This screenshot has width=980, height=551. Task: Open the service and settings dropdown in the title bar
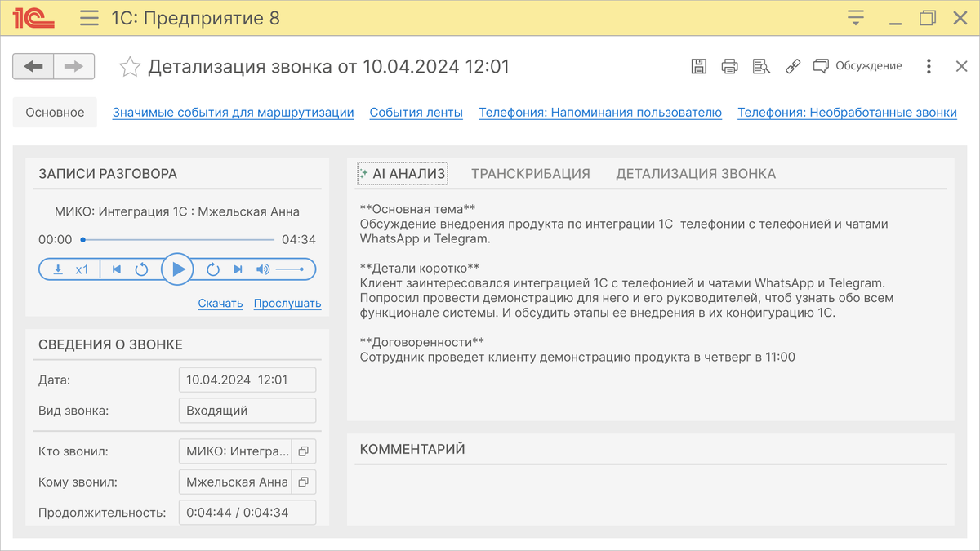[x=856, y=18]
